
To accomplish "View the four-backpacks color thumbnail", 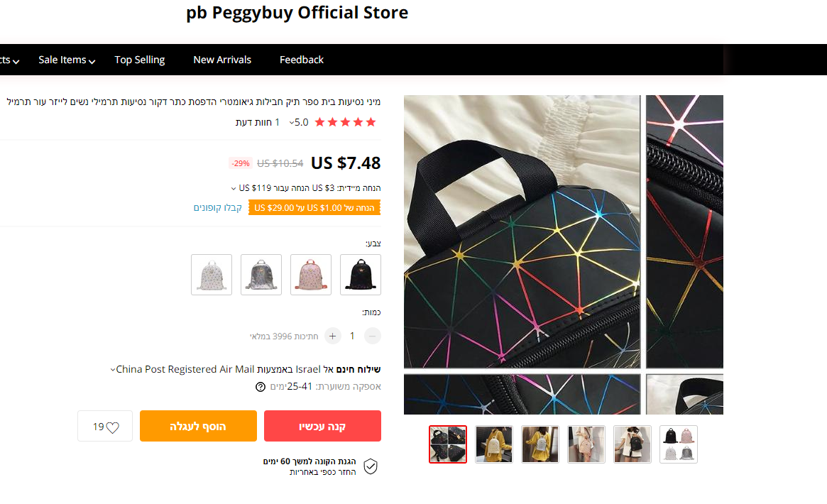I will click(x=679, y=444).
